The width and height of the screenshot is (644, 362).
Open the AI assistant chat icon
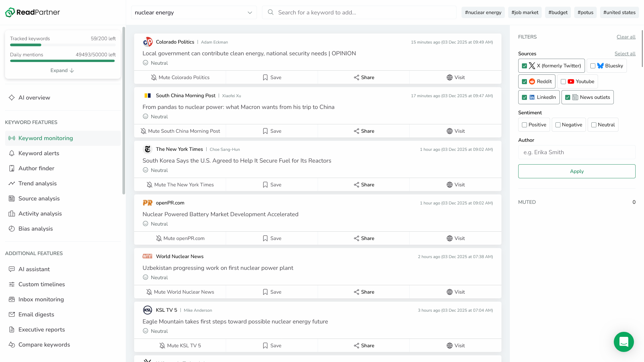pos(12,269)
